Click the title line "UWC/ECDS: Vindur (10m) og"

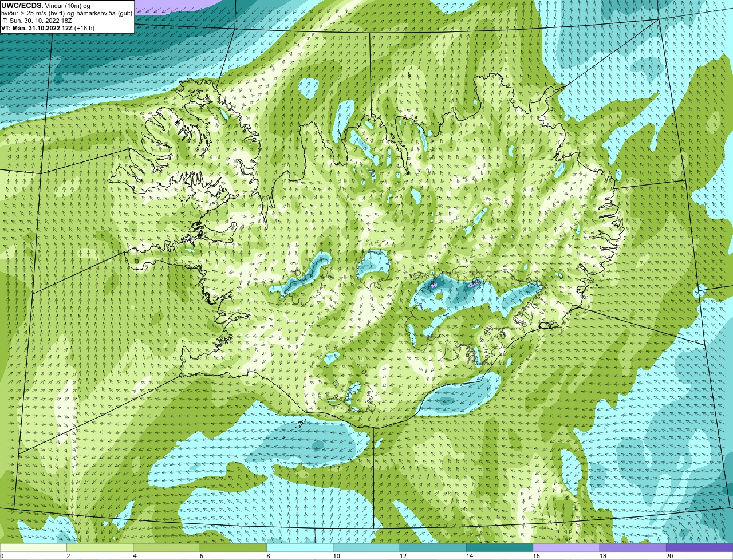click(46, 6)
